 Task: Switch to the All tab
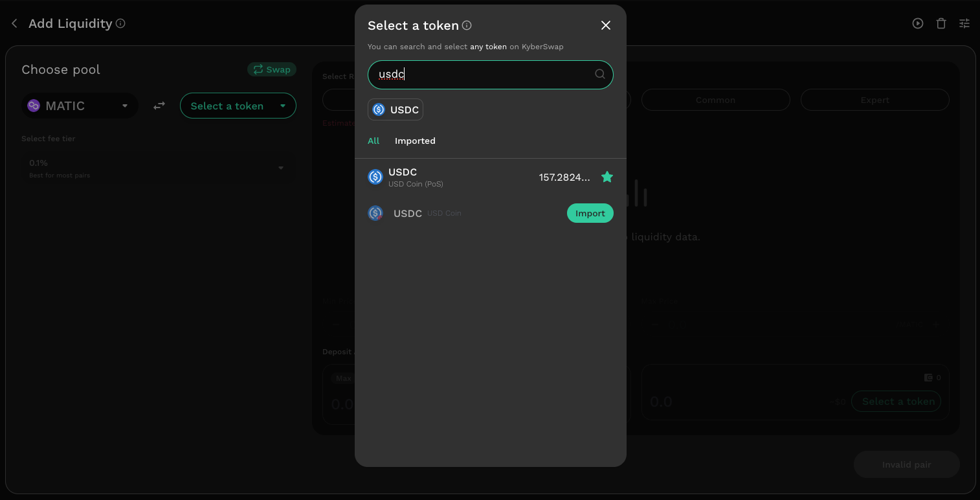[x=373, y=141]
